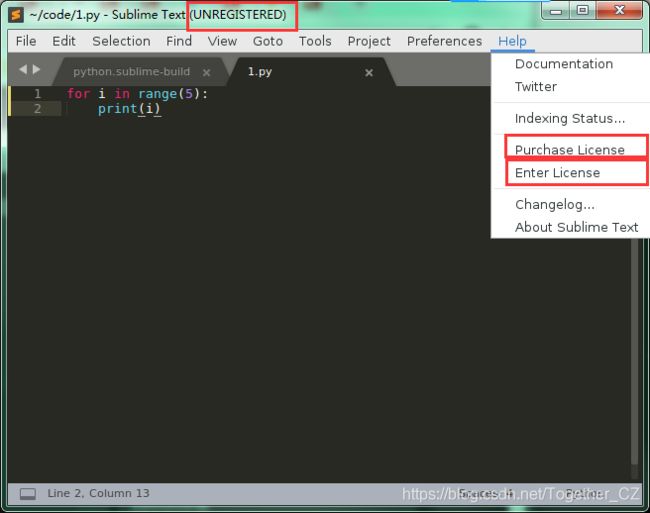The height and width of the screenshot is (513, 650).
Task: Maximize the Sublime Text window
Action: (x=582, y=10)
